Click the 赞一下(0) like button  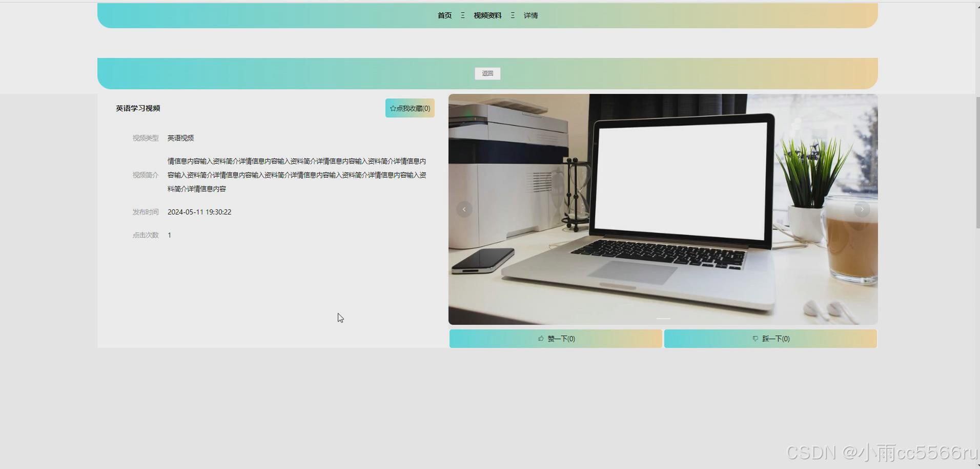point(555,338)
